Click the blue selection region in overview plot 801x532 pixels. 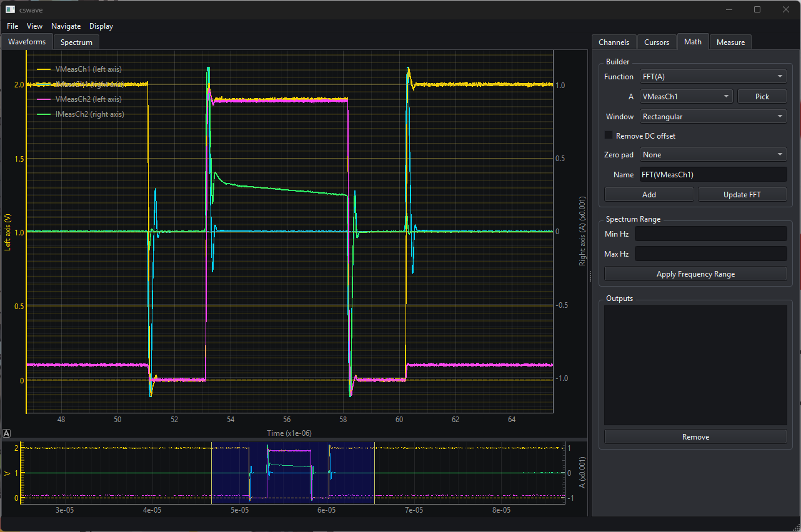(x=293, y=473)
